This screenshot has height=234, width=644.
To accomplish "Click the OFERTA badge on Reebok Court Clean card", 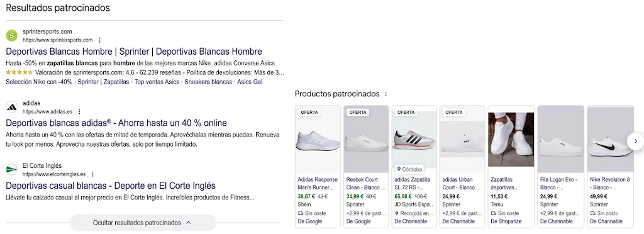I will click(x=358, y=112).
